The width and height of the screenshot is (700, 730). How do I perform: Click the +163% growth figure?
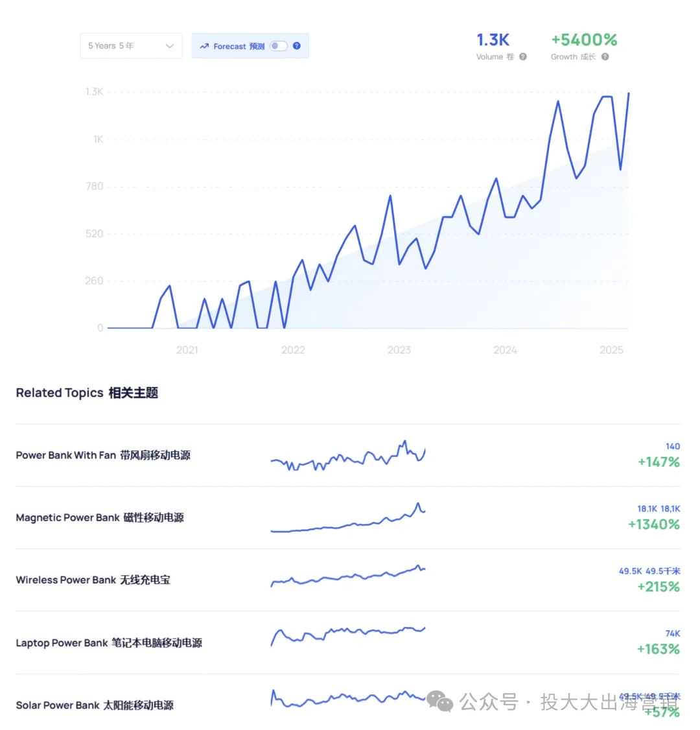(659, 649)
